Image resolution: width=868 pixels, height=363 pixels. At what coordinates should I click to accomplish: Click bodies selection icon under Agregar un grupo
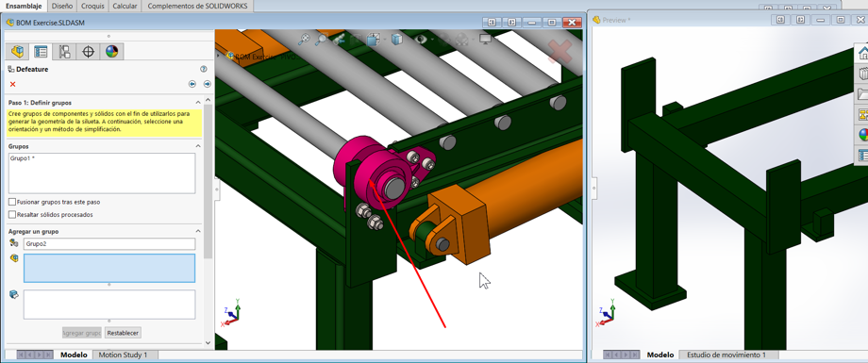(x=14, y=294)
